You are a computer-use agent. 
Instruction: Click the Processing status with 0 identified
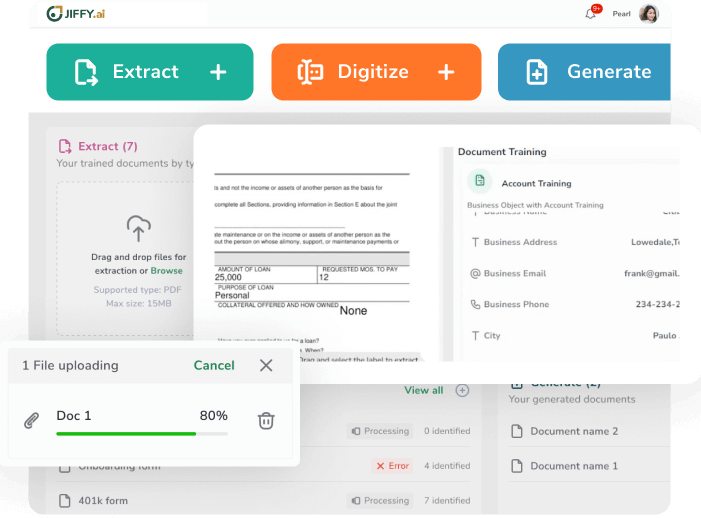coord(380,431)
